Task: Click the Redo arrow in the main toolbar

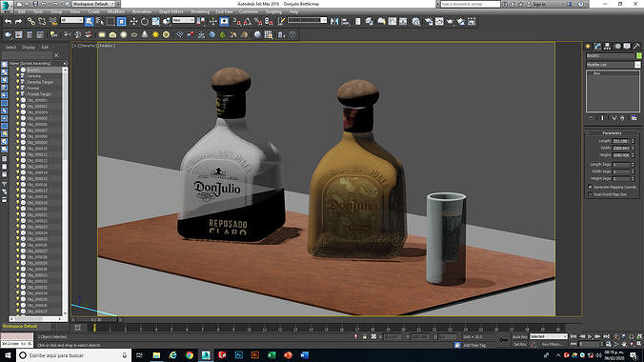Action: tap(18, 21)
